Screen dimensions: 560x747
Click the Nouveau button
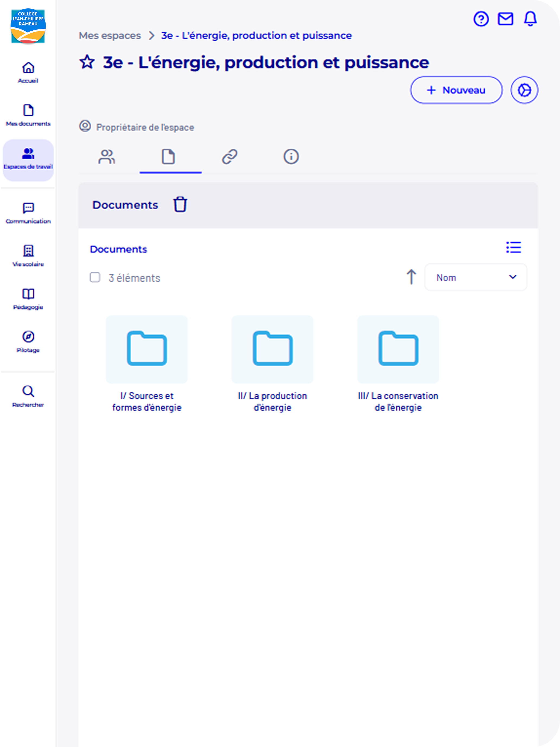point(456,90)
